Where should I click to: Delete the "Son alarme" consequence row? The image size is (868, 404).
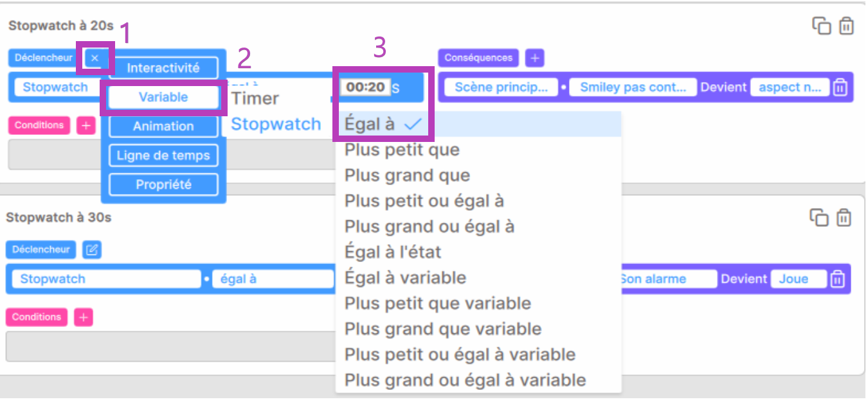coord(837,279)
